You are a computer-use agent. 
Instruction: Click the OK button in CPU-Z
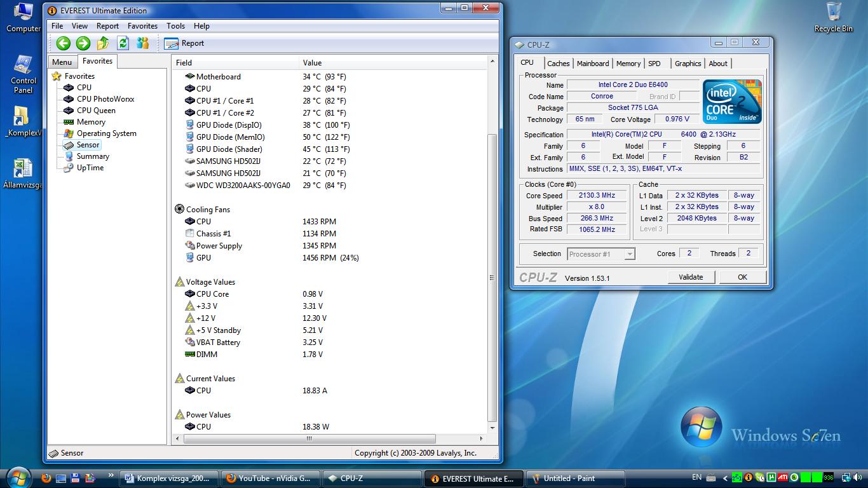point(742,277)
